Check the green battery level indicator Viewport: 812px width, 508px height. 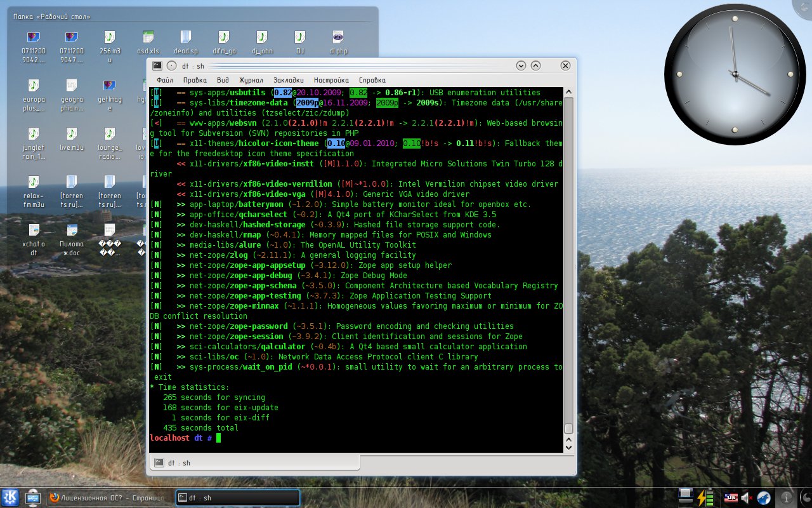point(710,497)
